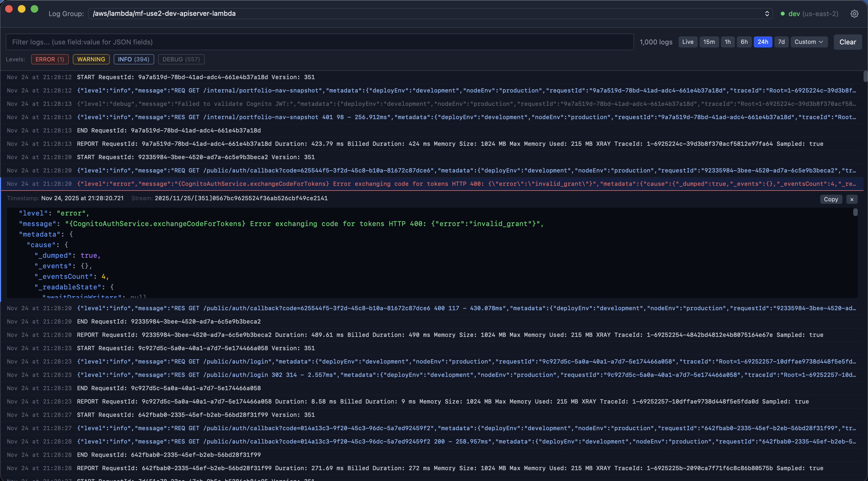Open the settings gear icon
This screenshot has height=481, width=868.
pos(855,14)
